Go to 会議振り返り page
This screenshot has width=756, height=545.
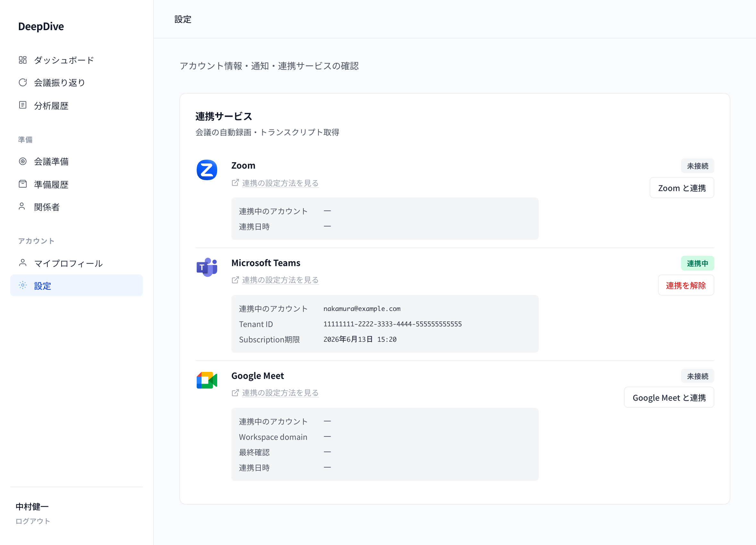pyautogui.click(x=76, y=82)
